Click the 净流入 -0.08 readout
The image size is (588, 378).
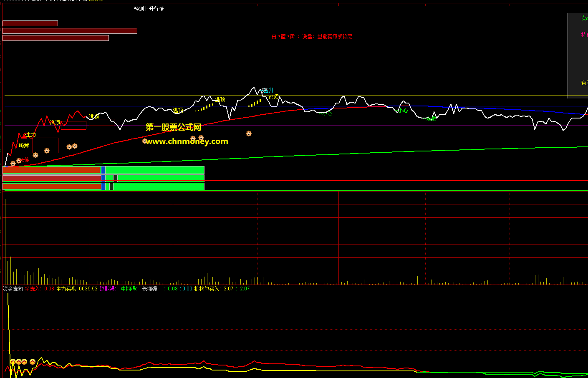click(40, 289)
